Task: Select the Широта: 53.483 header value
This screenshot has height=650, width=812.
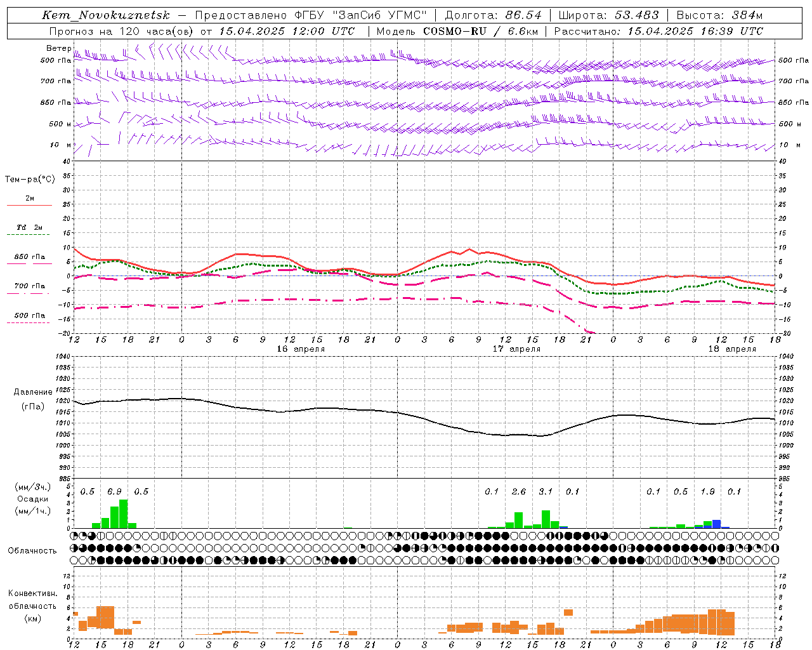Action: coord(608,15)
